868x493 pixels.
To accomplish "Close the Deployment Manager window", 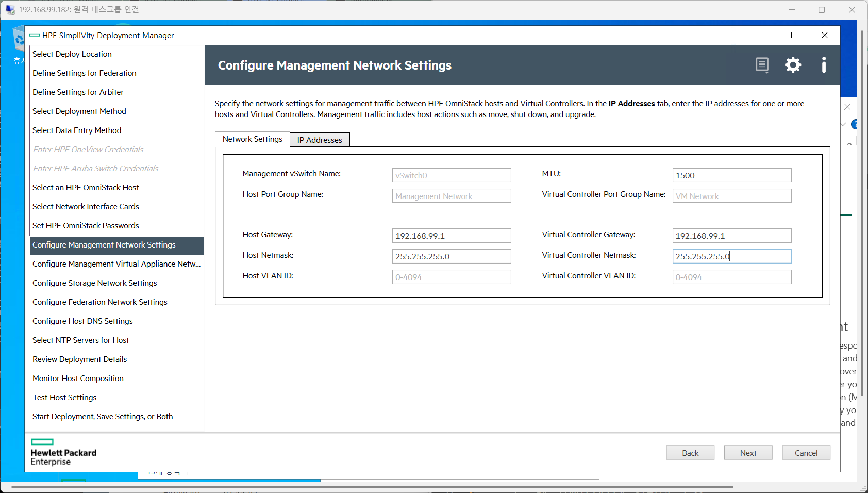I will [x=825, y=35].
